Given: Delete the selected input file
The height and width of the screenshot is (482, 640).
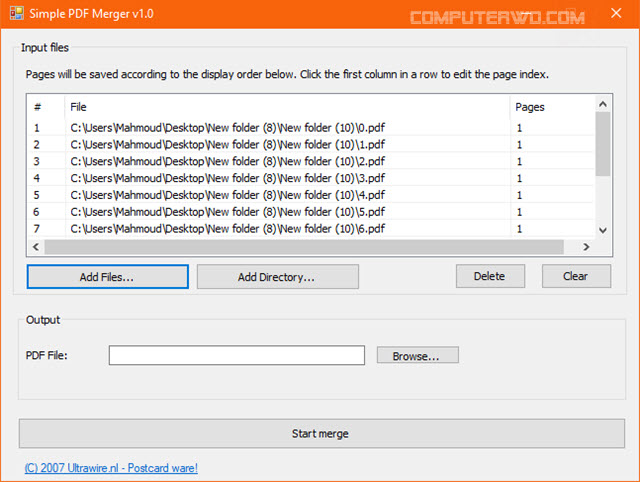Looking at the screenshot, I should 490,276.
